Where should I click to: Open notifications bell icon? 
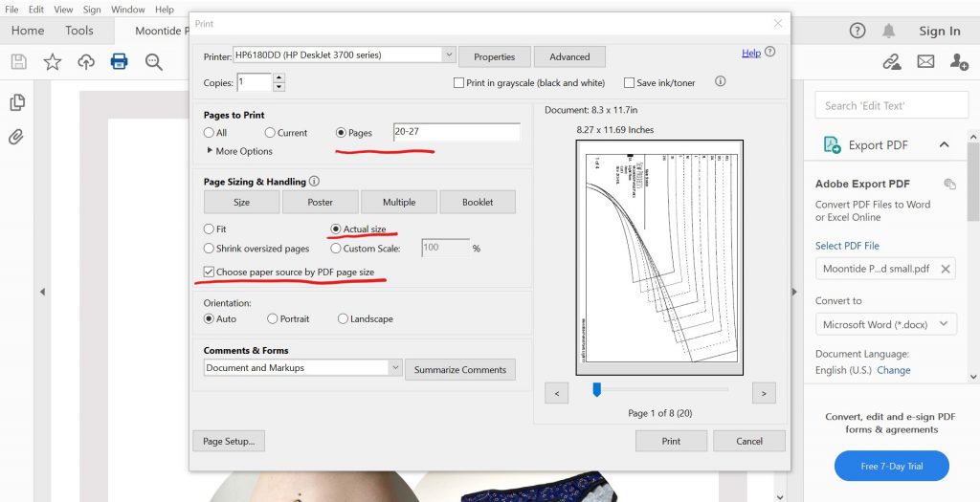(888, 30)
